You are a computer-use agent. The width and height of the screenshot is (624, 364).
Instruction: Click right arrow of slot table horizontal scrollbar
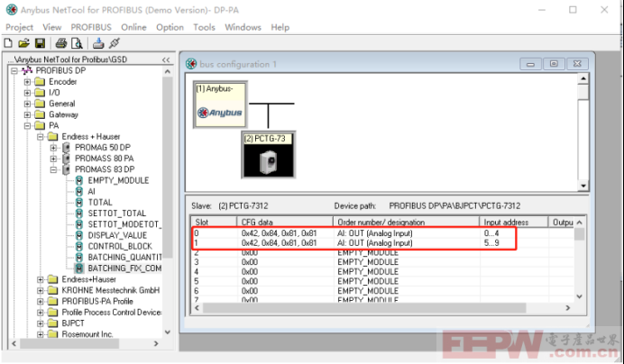click(x=568, y=308)
